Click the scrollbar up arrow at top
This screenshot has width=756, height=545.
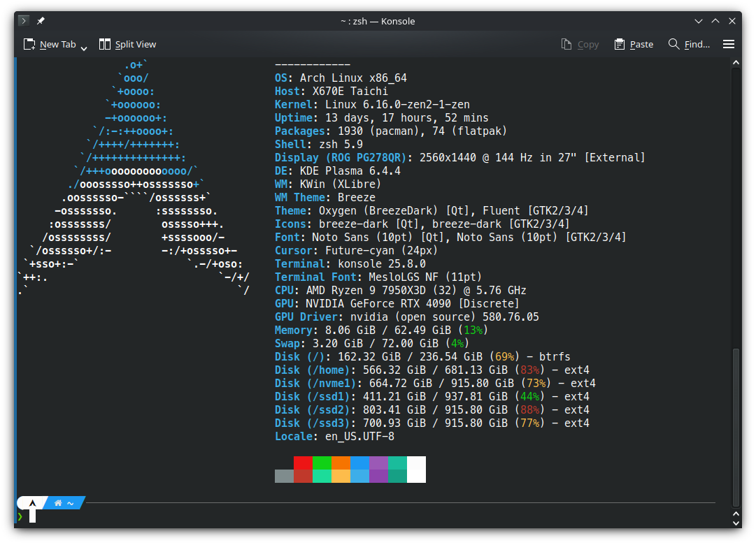tap(736, 64)
